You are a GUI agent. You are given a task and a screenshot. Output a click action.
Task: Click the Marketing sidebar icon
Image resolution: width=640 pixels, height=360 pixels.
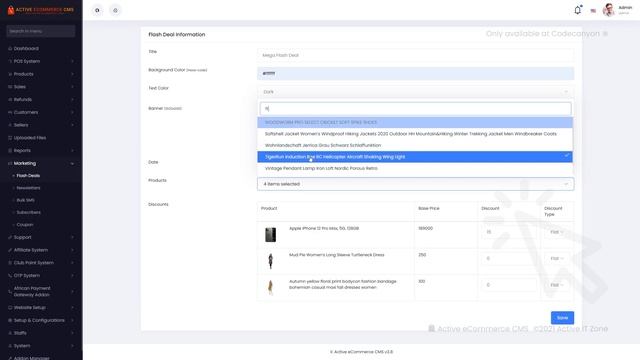pos(10,163)
